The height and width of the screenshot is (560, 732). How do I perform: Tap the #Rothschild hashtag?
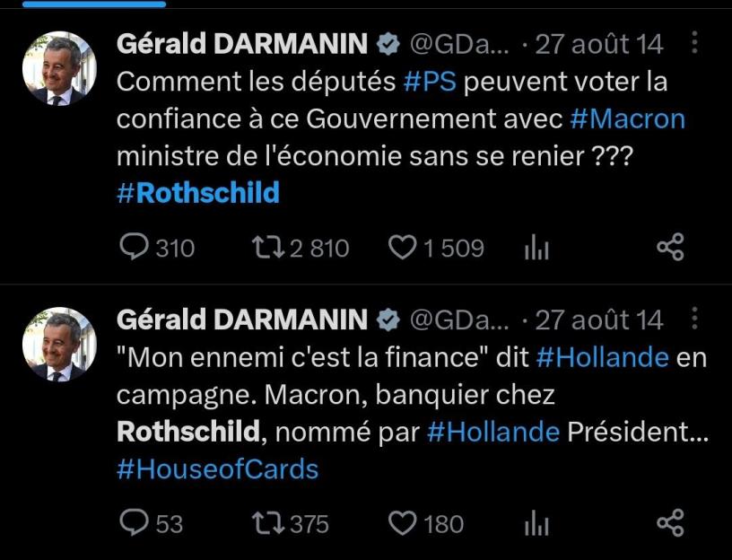tap(198, 192)
